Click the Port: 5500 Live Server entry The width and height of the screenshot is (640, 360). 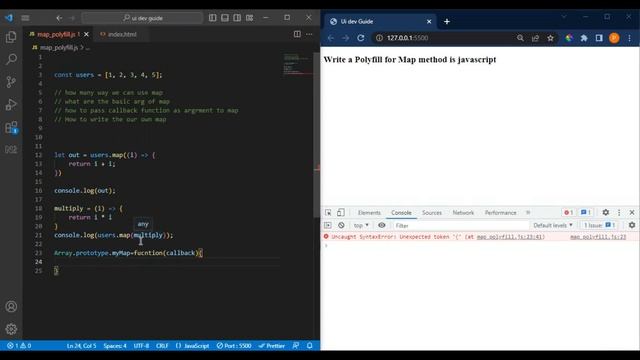pos(234,346)
